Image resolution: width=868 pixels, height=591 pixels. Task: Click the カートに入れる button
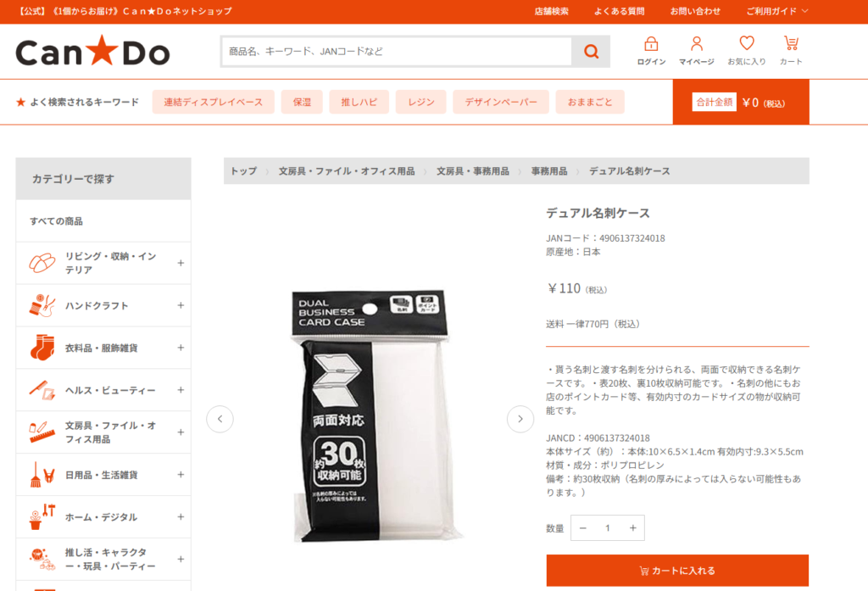[x=677, y=571]
